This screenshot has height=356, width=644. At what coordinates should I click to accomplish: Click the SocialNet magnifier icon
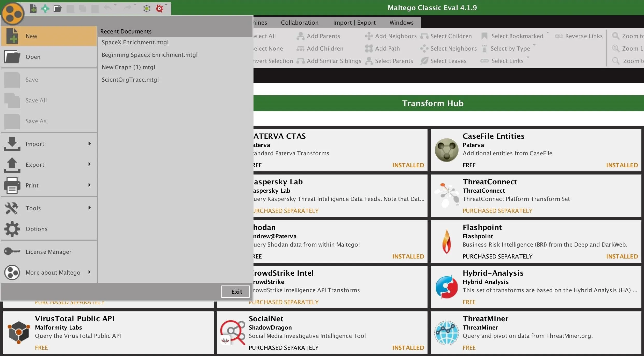233,332
